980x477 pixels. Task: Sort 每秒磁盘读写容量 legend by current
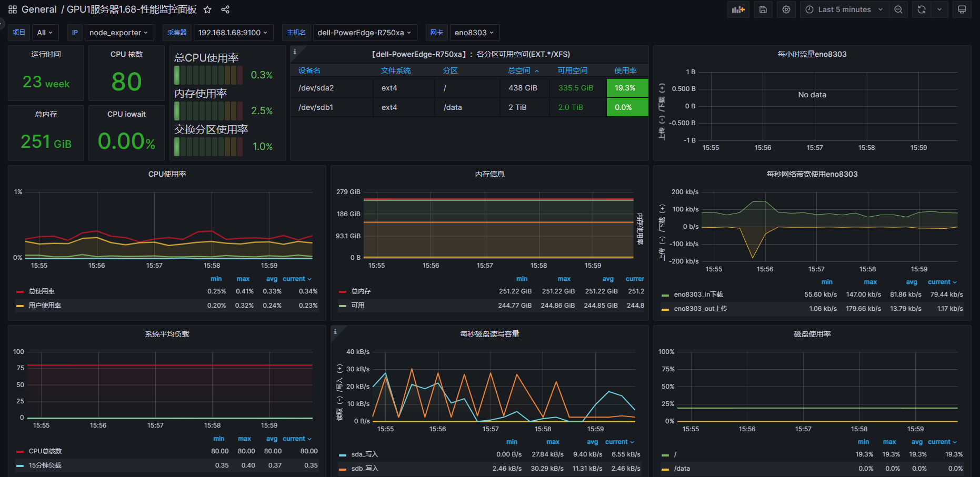point(619,442)
